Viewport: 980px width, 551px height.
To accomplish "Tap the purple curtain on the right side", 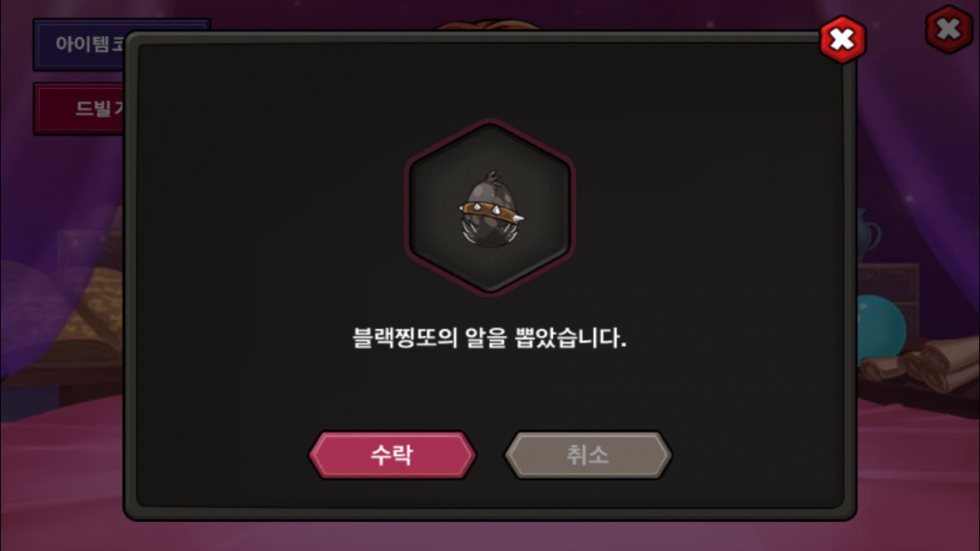I will 919,153.
